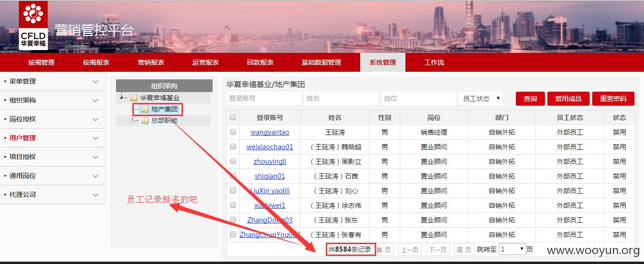Expand the 菜单管理 sidebar chevron
The width and height of the screenshot is (644, 264).
[x=96, y=82]
